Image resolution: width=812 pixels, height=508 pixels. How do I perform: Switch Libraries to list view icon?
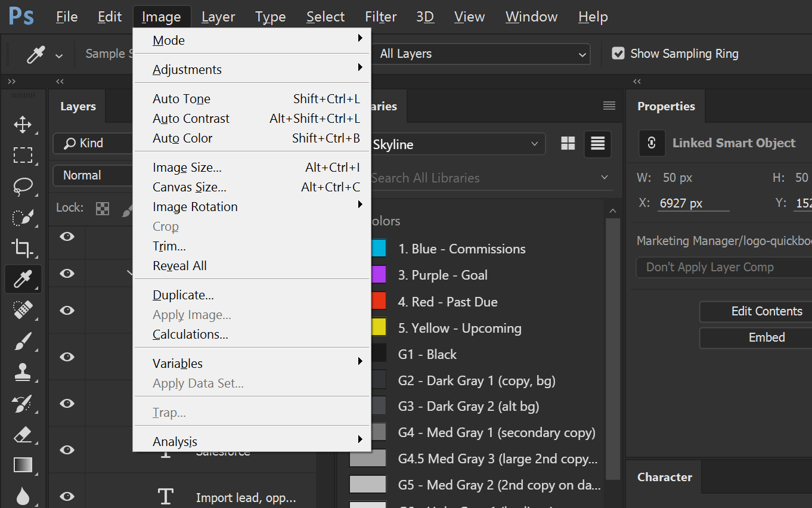click(x=597, y=143)
